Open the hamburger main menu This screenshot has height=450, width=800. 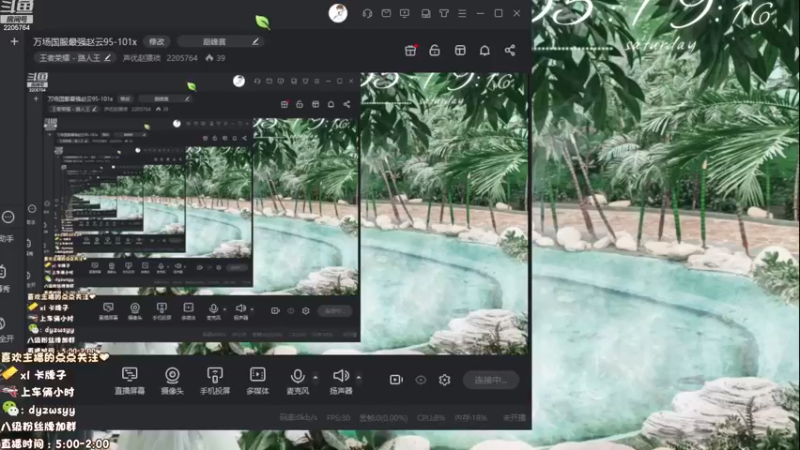(462, 13)
